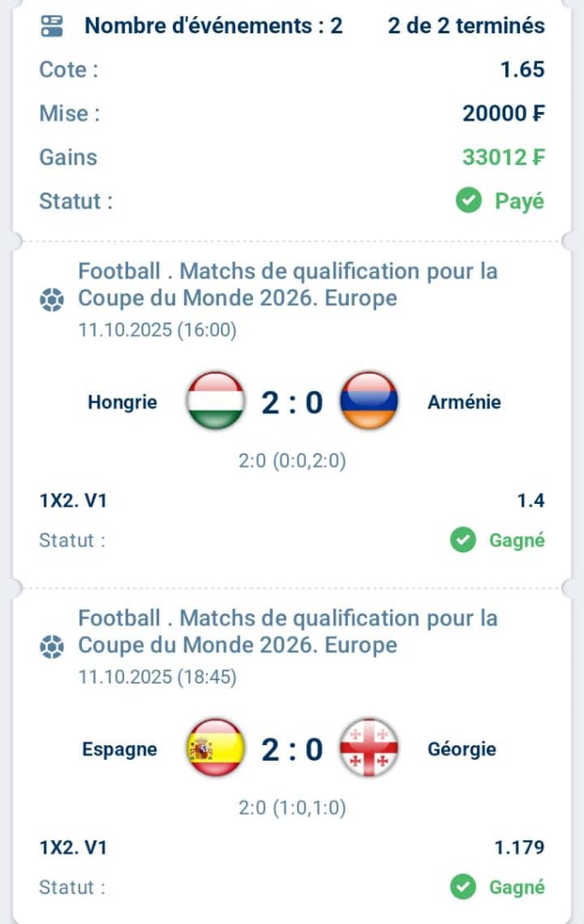
Task: Tap the green Payé checkmark icon
Action: (x=467, y=202)
